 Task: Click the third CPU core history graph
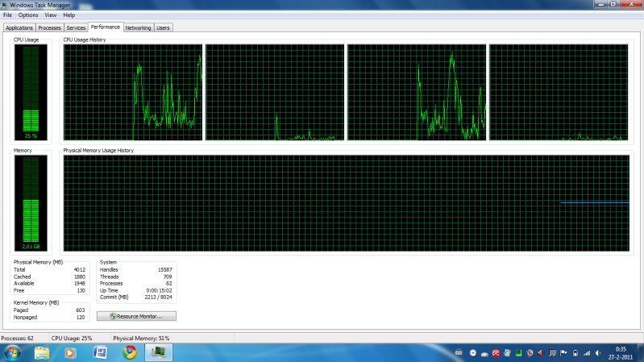417,93
